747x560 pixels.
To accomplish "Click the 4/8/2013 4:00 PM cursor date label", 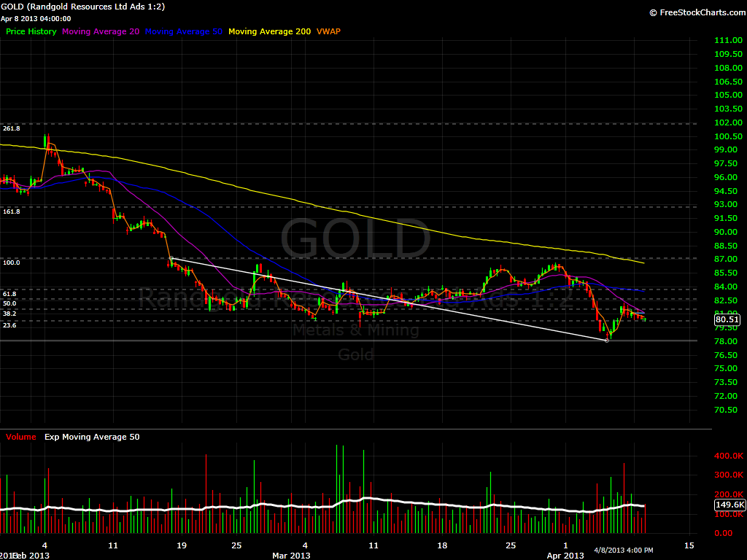I will [624, 551].
